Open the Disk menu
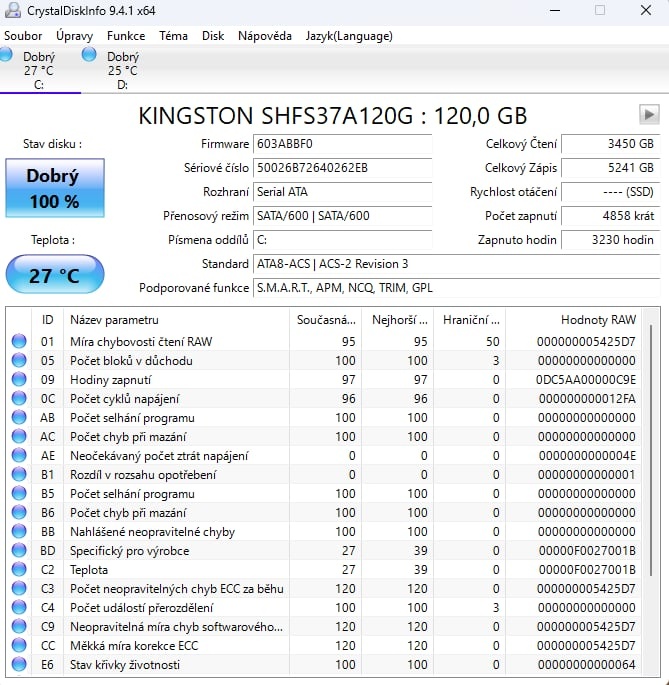This screenshot has width=669, height=685. point(213,36)
